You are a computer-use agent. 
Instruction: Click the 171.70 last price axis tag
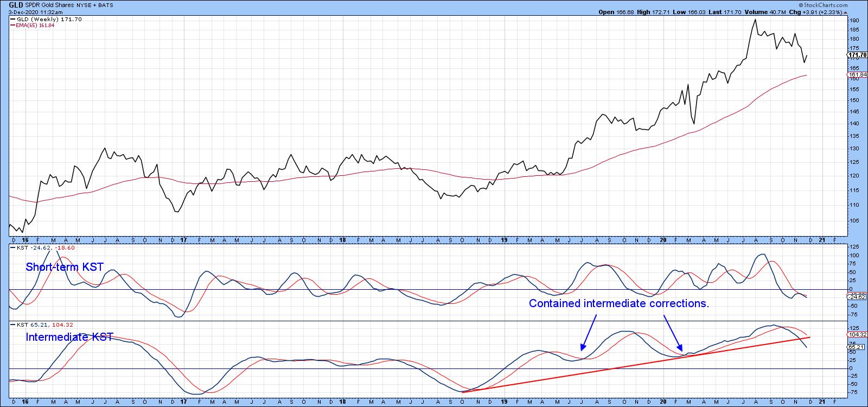857,55
